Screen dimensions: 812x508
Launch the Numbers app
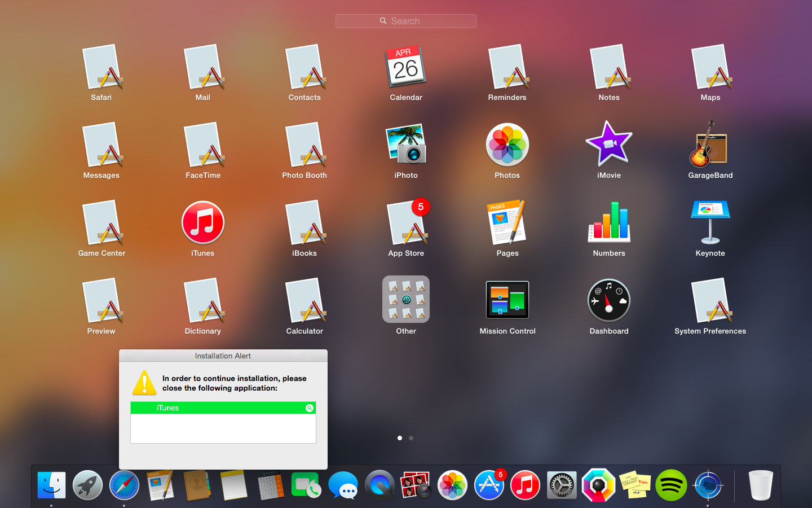coord(609,222)
